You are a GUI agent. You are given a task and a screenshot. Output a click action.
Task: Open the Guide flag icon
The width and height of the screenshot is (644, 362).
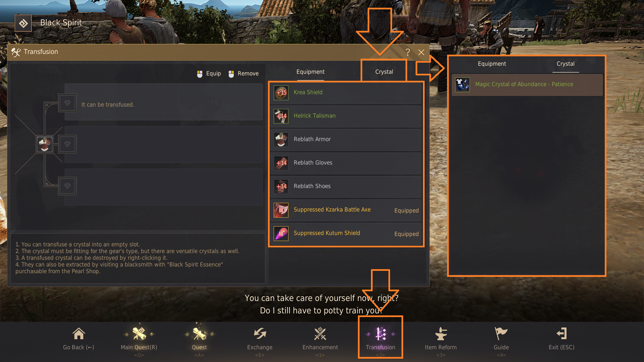coord(501,334)
